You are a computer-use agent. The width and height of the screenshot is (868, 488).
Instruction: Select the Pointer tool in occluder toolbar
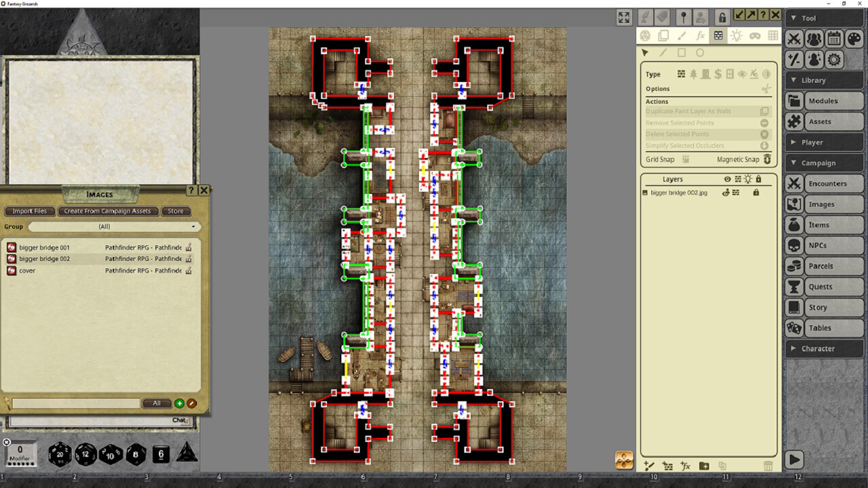pyautogui.click(x=645, y=52)
